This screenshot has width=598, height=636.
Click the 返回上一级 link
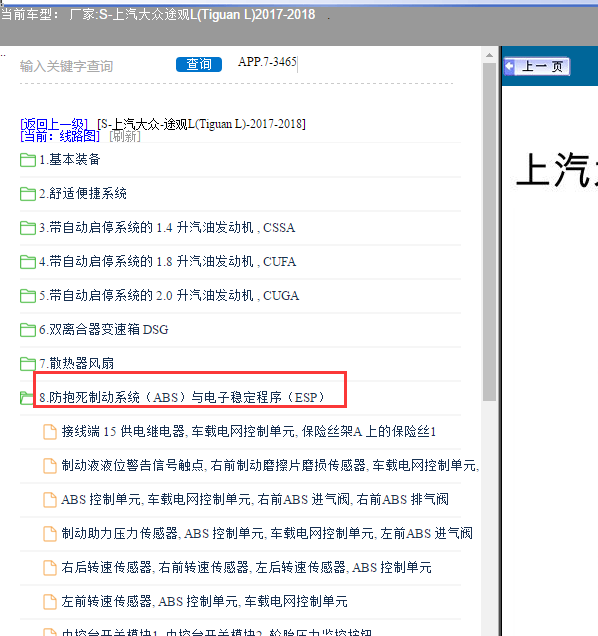click(54, 124)
